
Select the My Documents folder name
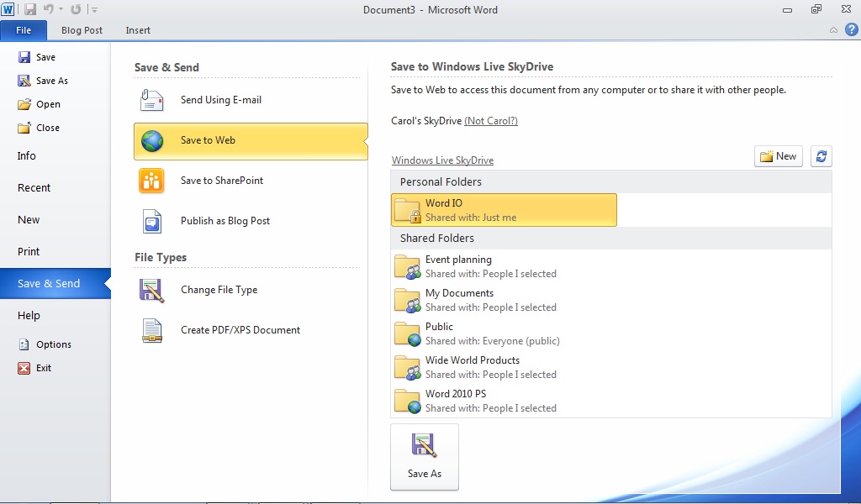click(460, 293)
